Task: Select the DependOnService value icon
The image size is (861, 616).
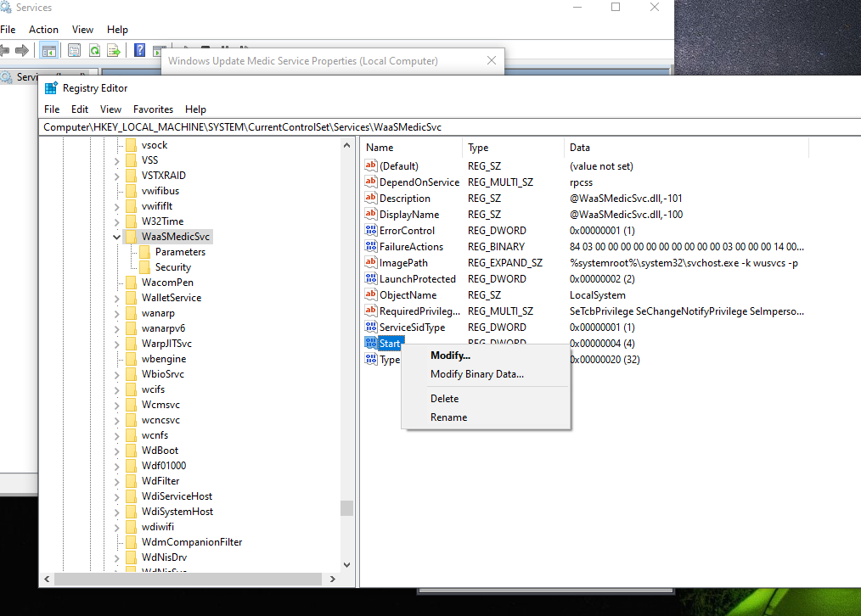Action: click(371, 182)
